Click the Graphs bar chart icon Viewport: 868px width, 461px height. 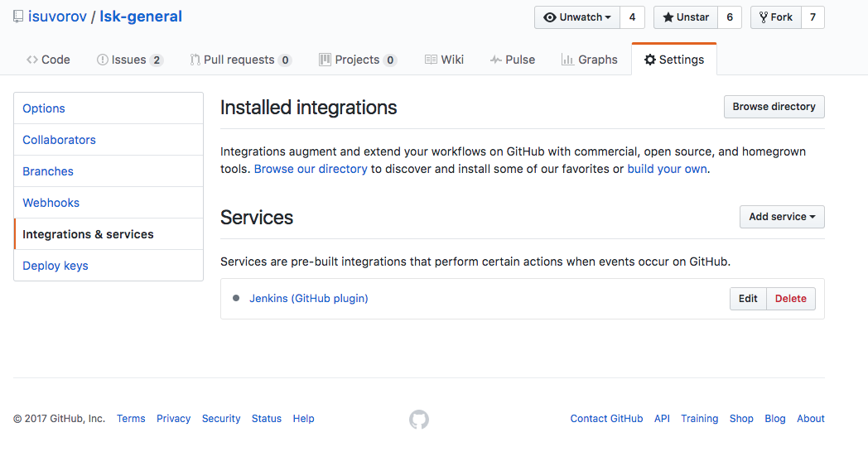point(567,60)
